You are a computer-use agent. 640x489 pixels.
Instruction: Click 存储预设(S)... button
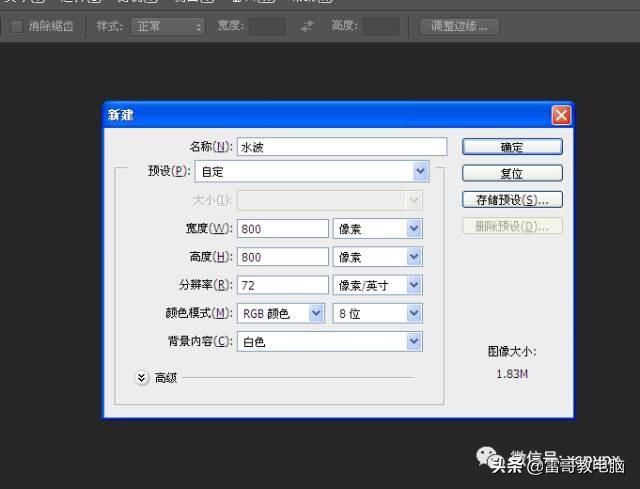click(x=512, y=200)
